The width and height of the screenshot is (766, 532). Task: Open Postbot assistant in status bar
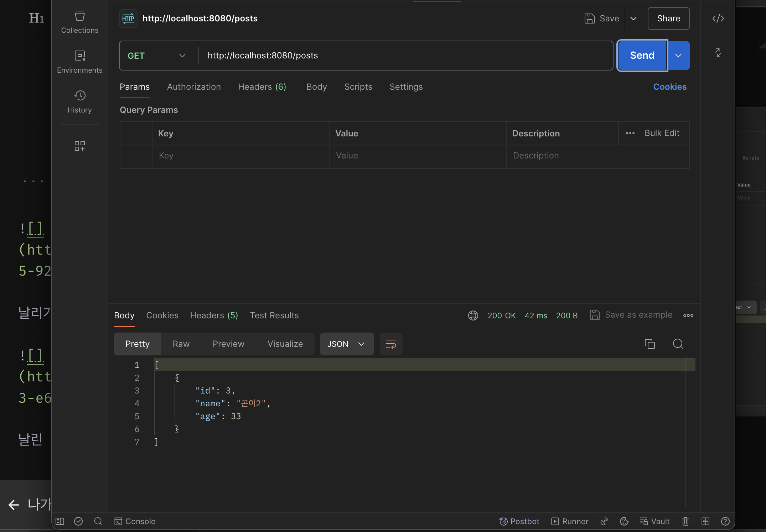519,521
